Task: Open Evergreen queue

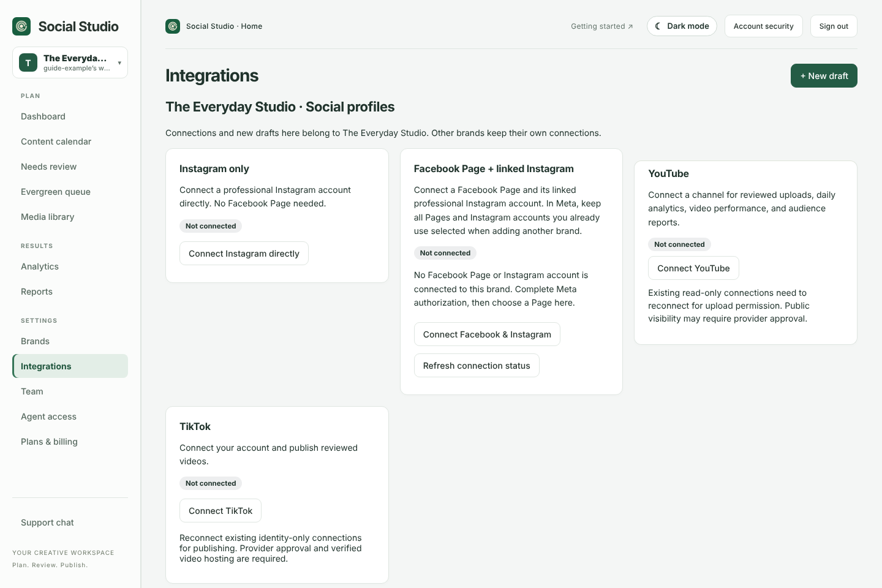Action: [70, 192]
